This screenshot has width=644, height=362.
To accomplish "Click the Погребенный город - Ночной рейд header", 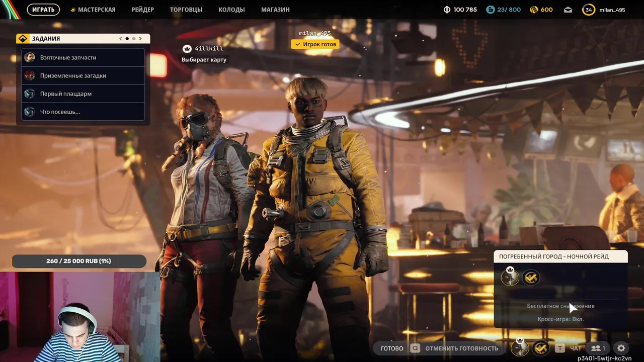I will click(560, 256).
